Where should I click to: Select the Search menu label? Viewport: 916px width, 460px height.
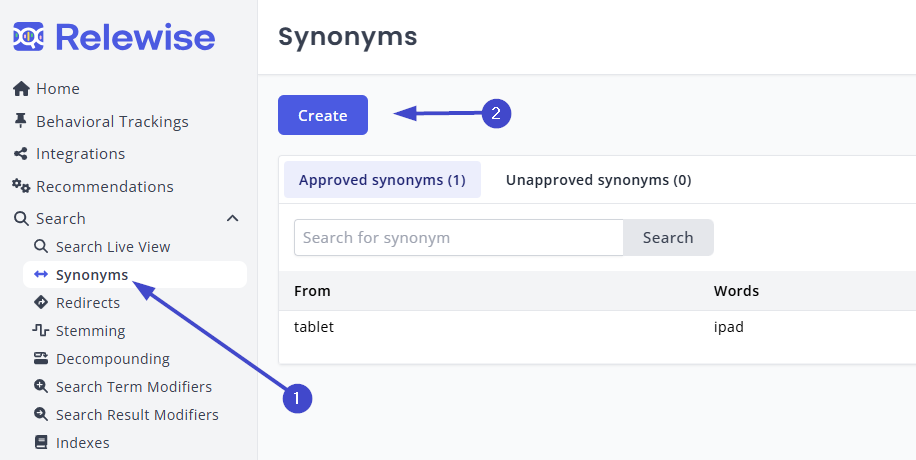click(61, 219)
